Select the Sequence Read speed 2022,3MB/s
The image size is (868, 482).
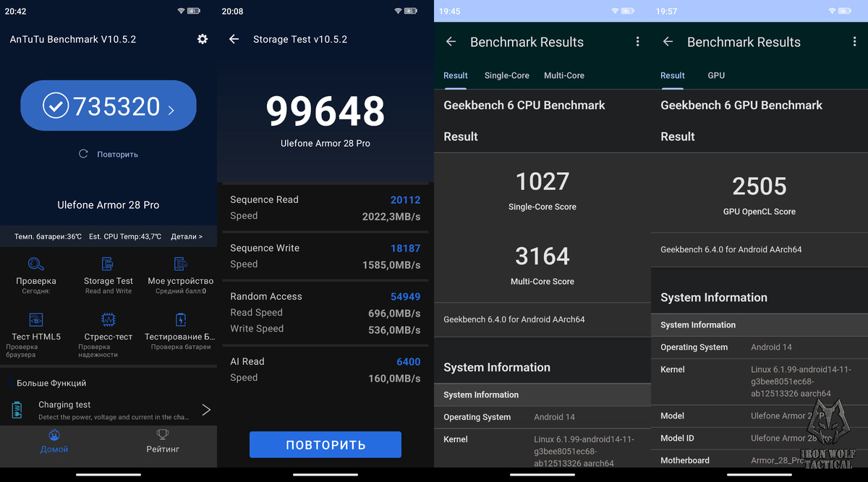coord(391,216)
